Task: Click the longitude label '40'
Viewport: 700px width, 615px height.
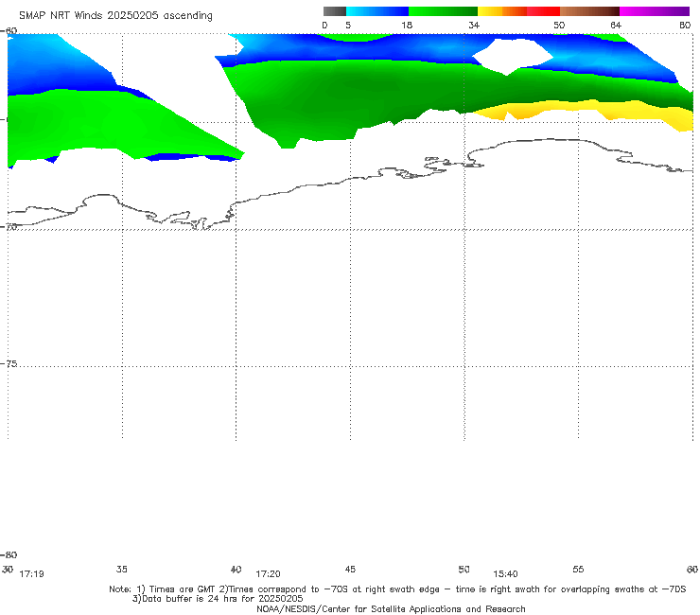Action: pyautogui.click(x=236, y=570)
